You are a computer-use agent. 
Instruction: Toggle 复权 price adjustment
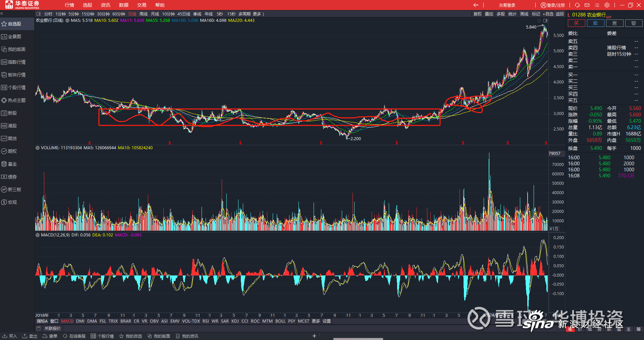pyautogui.click(x=478, y=14)
